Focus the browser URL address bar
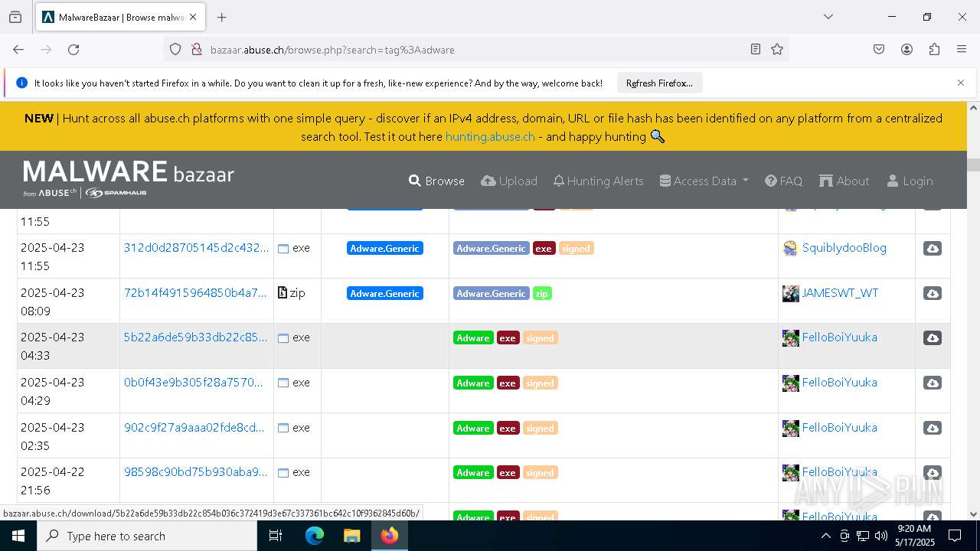This screenshot has width=980, height=551. coord(476,49)
